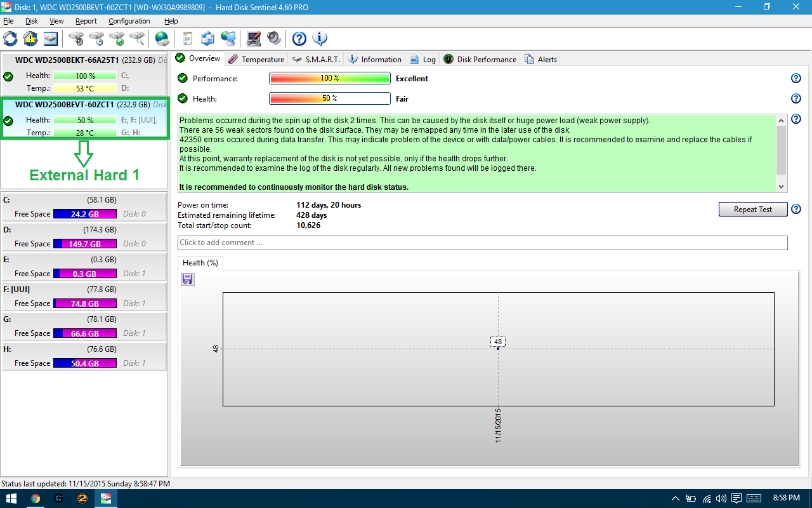The width and height of the screenshot is (812, 508).
Task: Select the WDC WD2500BEKT-66A25T1 disk entry
Action: pyautogui.click(x=84, y=74)
